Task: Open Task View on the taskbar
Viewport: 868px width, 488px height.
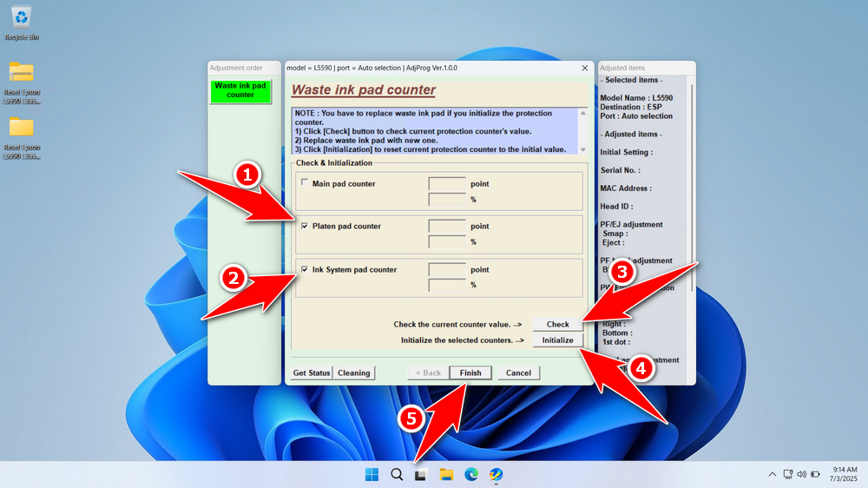Action: [421, 475]
